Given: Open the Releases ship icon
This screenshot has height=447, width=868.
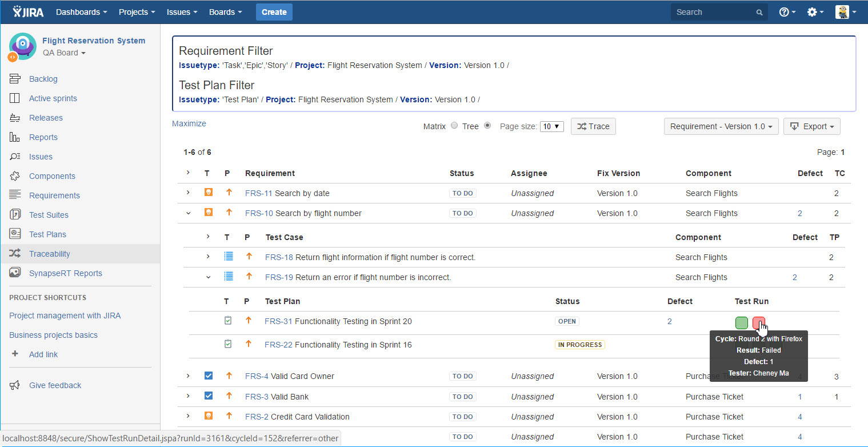Looking at the screenshot, I should click(15, 118).
